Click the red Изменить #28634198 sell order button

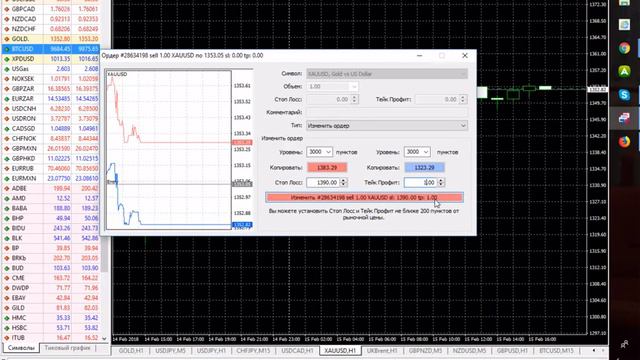(364, 198)
